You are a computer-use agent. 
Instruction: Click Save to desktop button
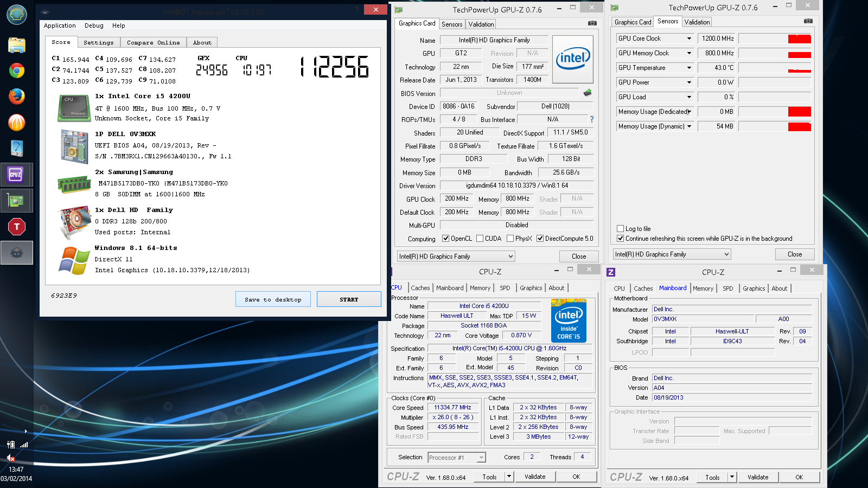pyautogui.click(x=273, y=299)
